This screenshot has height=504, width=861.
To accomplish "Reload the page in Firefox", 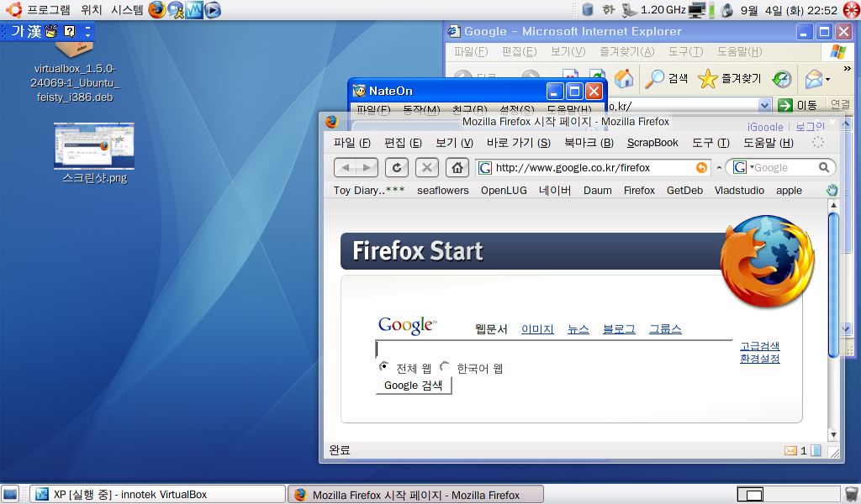I will pyautogui.click(x=397, y=168).
